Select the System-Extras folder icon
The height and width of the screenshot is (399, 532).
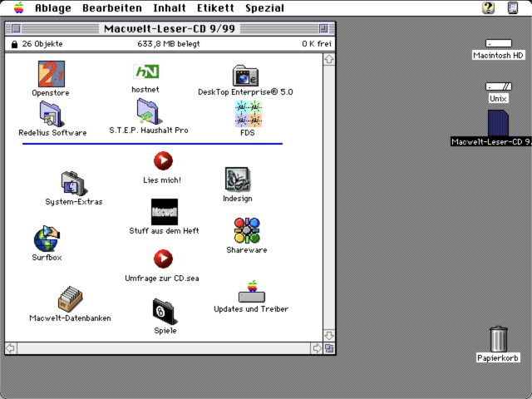(74, 183)
